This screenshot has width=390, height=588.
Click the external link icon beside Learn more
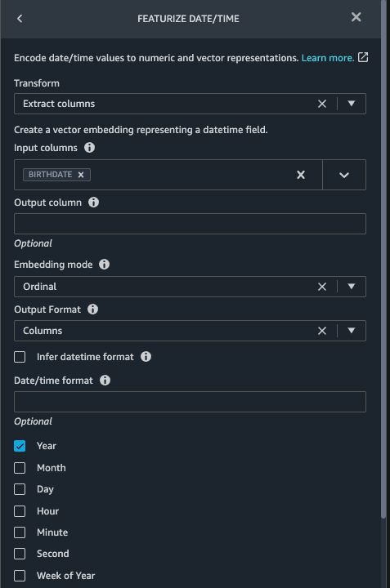[x=363, y=57]
